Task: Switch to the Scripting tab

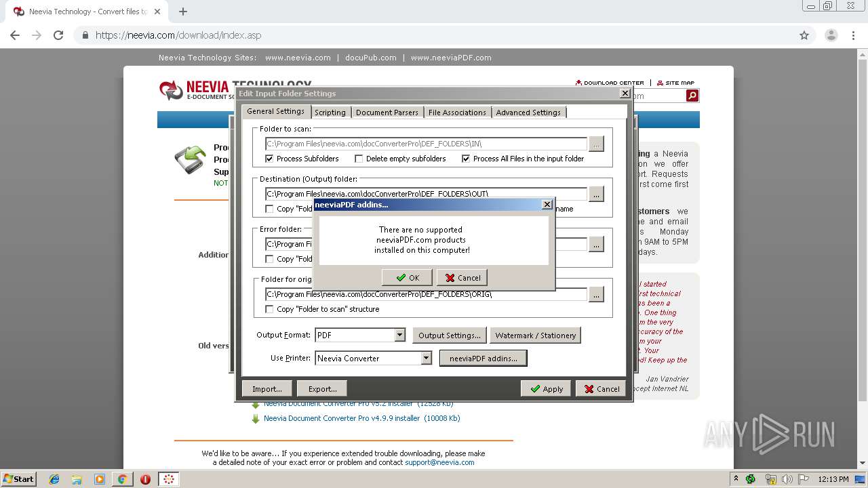Action: [330, 113]
